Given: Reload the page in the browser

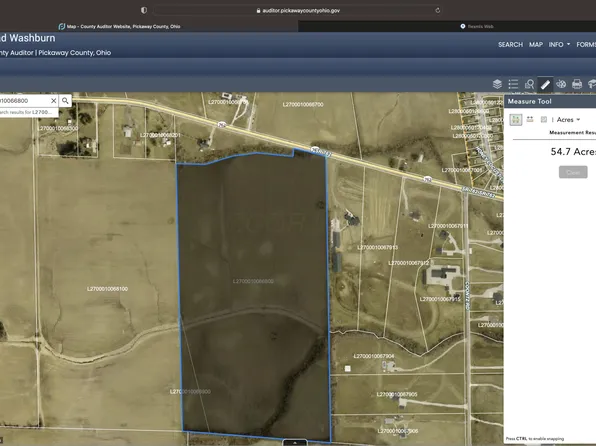Looking at the screenshot, I should coord(437,11).
